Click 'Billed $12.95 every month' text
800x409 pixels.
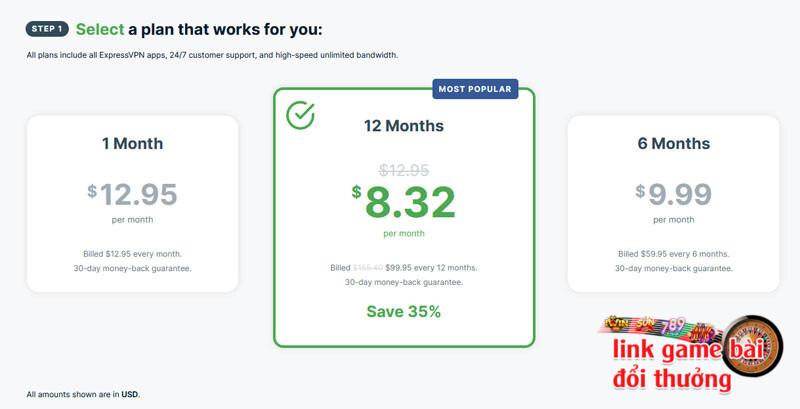133,254
